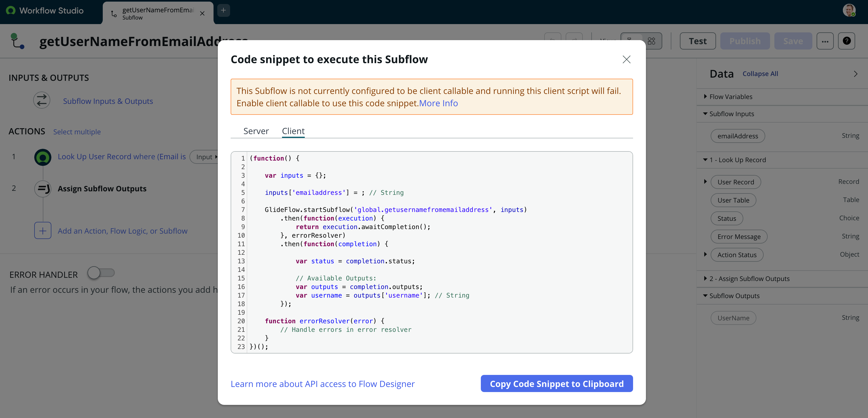Click Copy Code Snippet to Clipboard button

(556, 384)
